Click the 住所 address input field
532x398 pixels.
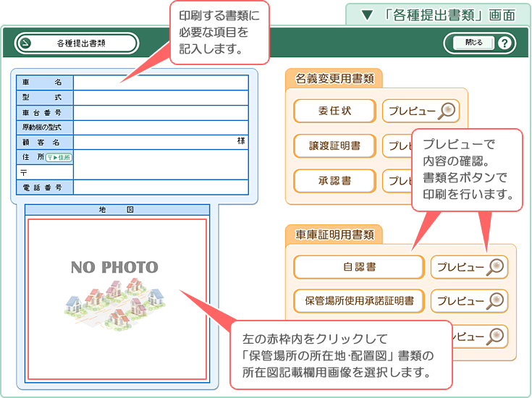point(161,164)
